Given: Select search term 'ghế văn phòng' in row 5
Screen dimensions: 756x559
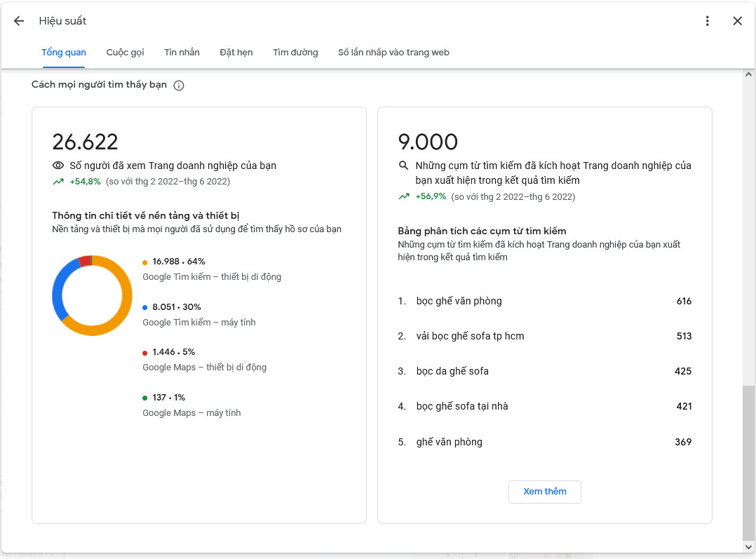Looking at the screenshot, I should pyautogui.click(x=449, y=442).
